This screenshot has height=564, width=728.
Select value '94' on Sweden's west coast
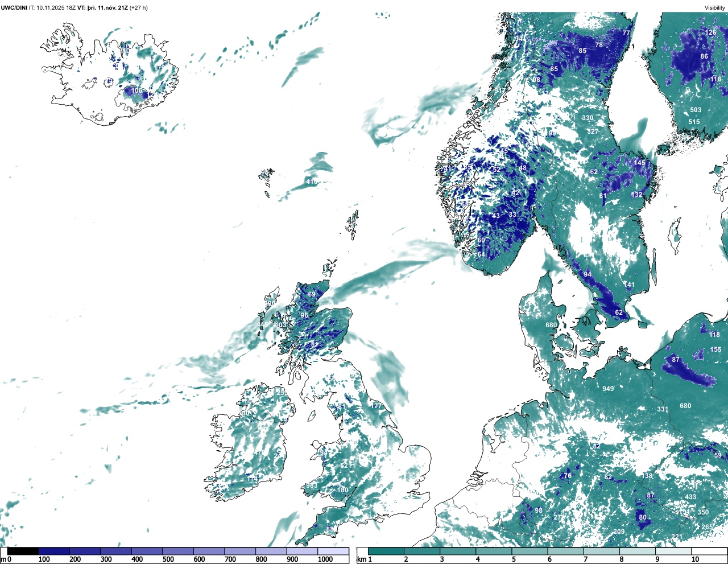[588, 274]
